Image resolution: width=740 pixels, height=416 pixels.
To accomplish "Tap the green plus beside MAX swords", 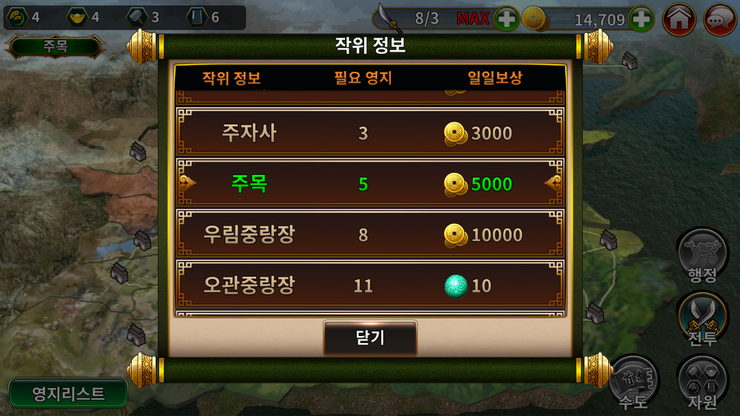I will point(506,19).
